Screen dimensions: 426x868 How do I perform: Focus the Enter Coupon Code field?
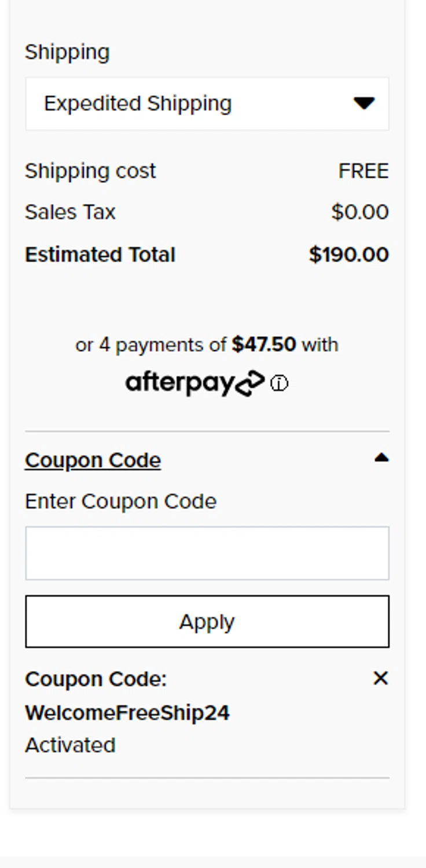pos(207,553)
